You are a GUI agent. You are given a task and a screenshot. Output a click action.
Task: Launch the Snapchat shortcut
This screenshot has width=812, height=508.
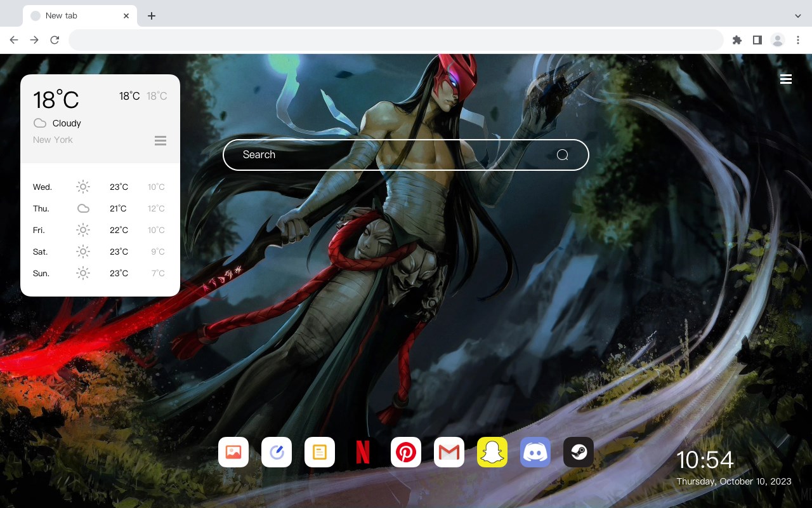pos(492,452)
